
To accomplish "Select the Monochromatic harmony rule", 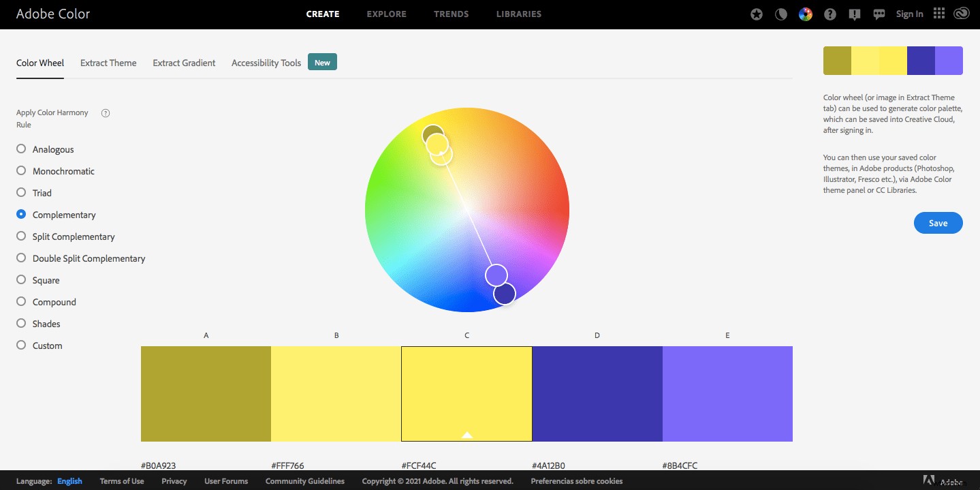I will [x=21, y=171].
